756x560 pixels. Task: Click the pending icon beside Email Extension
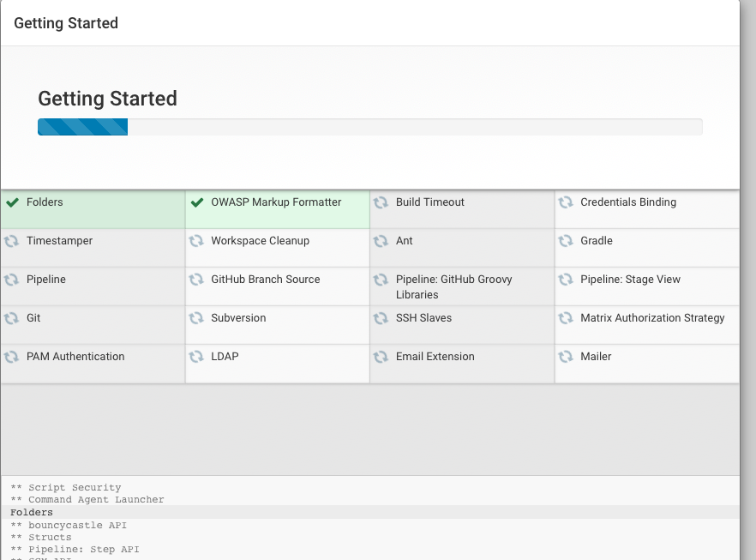(381, 357)
